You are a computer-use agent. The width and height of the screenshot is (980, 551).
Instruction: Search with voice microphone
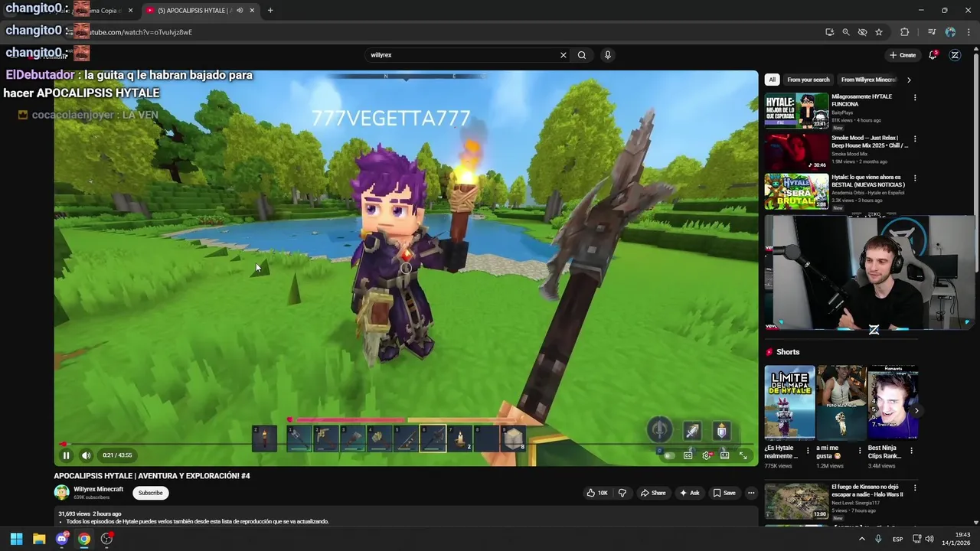tap(608, 55)
